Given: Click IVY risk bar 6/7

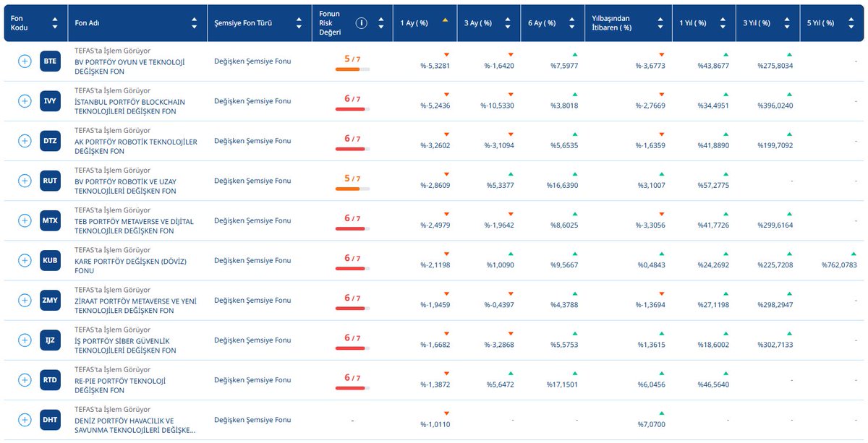Looking at the screenshot, I should (x=352, y=109).
